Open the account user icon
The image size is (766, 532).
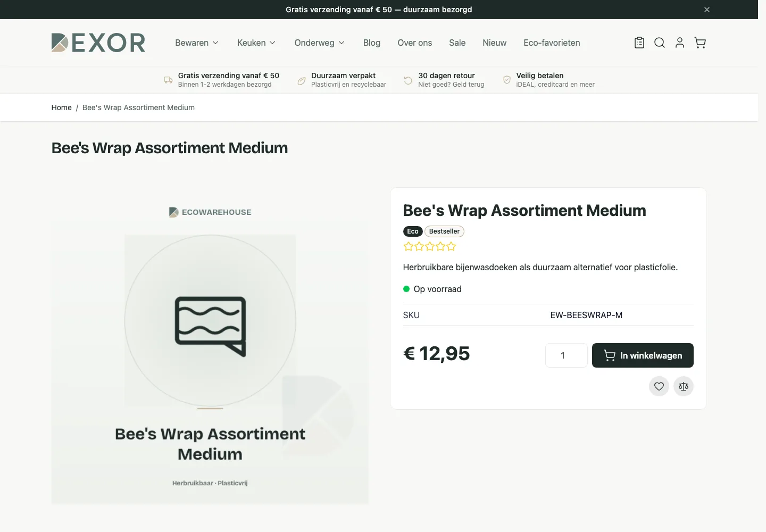click(680, 43)
